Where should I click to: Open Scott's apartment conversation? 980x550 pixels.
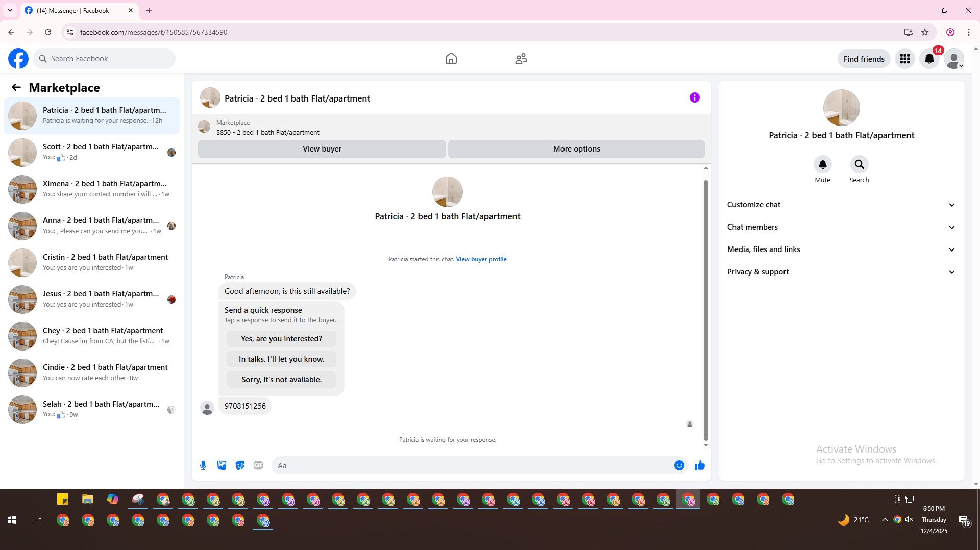tap(92, 152)
